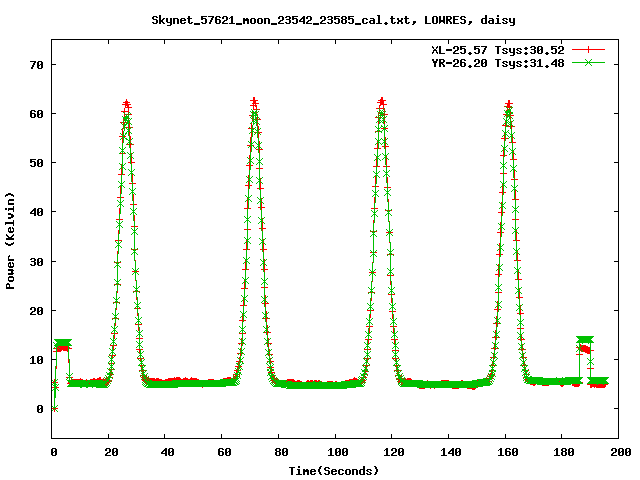Click the y-axis tick label 20
This screenshot has height=480, width=640.
(36, 311)
